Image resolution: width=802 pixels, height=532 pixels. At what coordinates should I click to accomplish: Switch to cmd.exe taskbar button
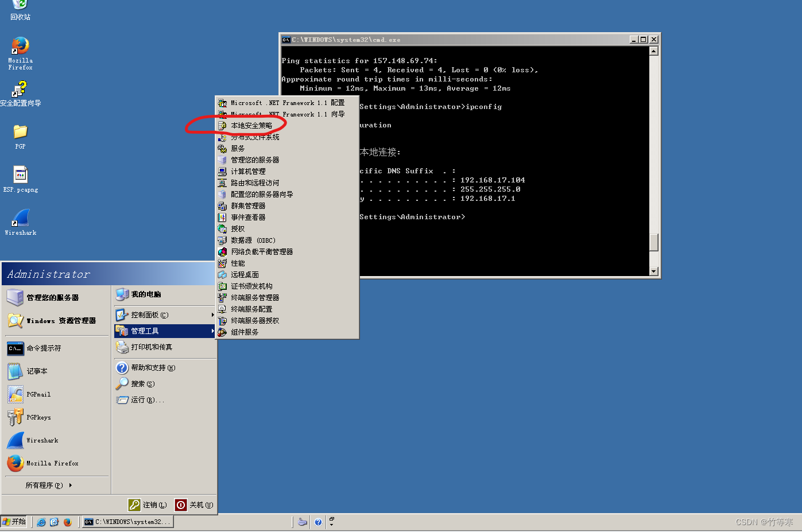(x=127, y=522)
